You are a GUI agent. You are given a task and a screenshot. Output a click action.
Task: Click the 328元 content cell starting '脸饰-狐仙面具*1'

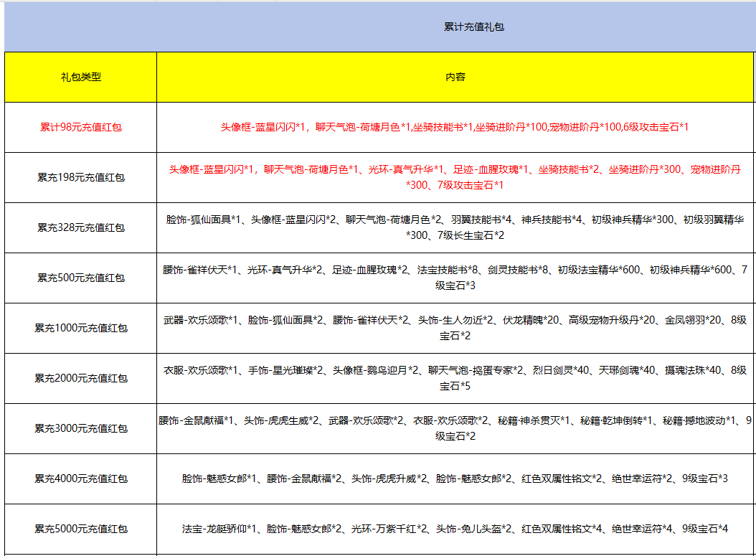click(x=455, y=227)
